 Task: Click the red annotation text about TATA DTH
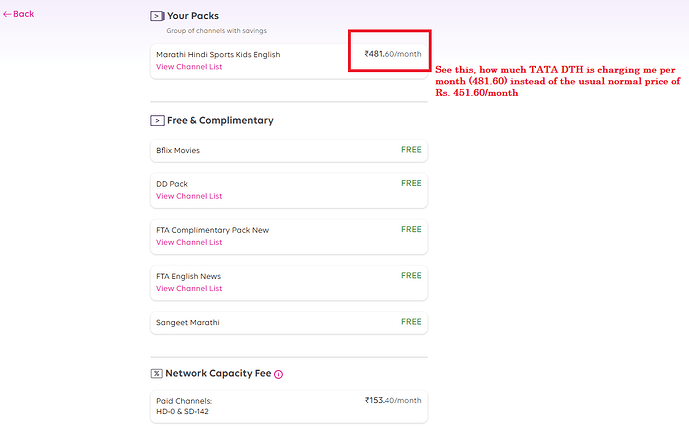[558, 81]
